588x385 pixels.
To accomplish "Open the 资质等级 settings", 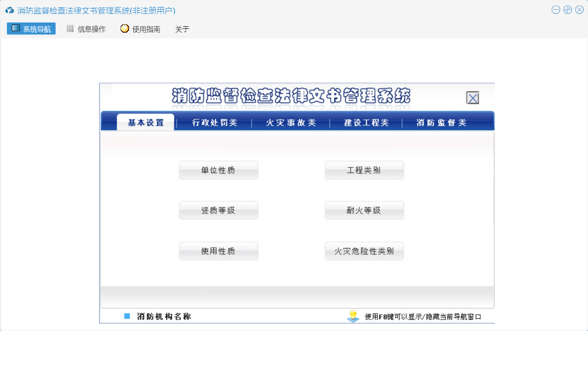I will [218, 210].
